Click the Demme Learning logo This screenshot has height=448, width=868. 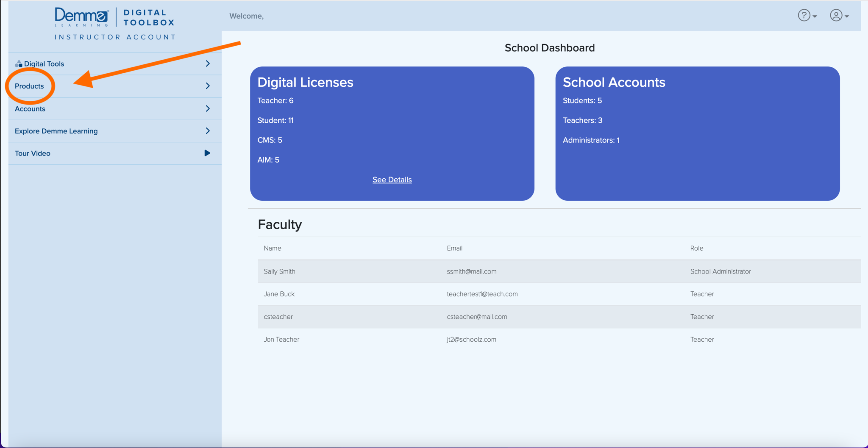pos(81,16)
